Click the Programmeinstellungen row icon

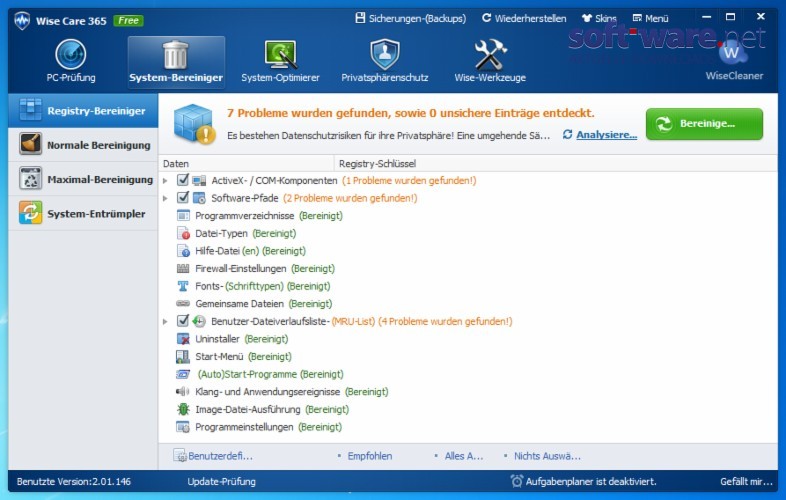pyautogui.click(x=183, y=427)
